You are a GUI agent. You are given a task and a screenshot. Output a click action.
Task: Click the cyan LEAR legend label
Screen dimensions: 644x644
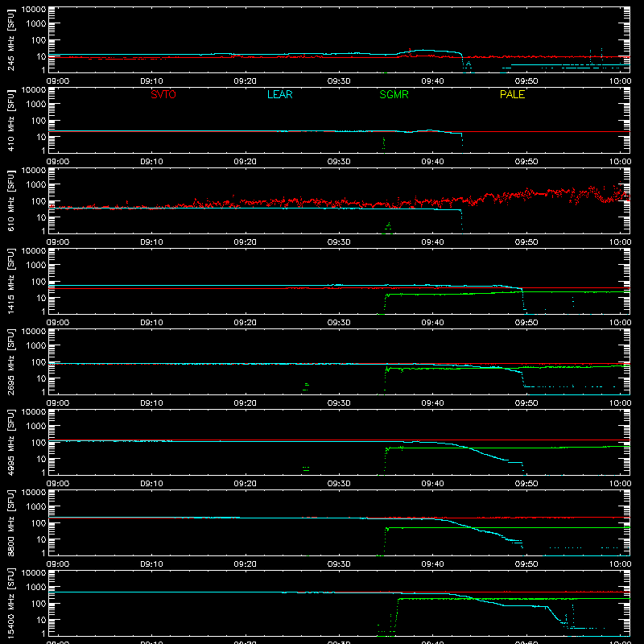click(x=279, y=94)
